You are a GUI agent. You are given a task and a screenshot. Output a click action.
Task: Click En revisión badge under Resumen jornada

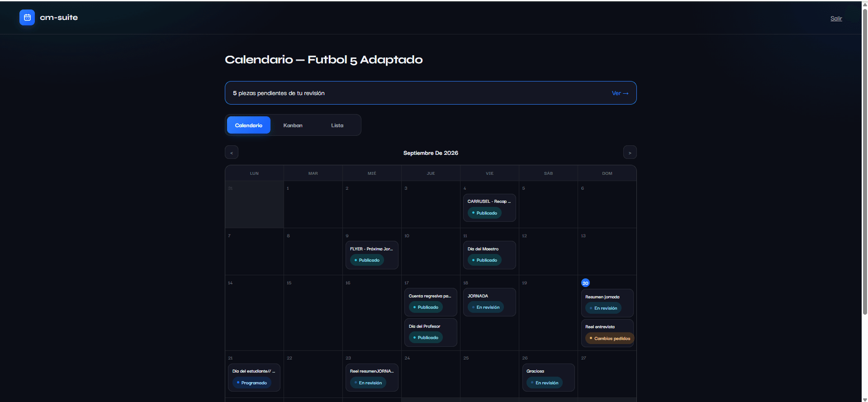[x=603, y=308]
